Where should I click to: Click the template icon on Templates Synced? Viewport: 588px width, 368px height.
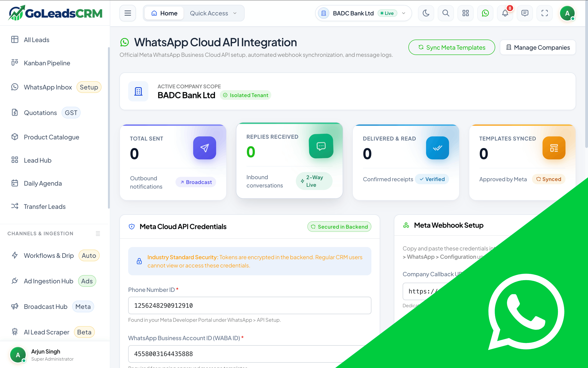coord(554,148)
